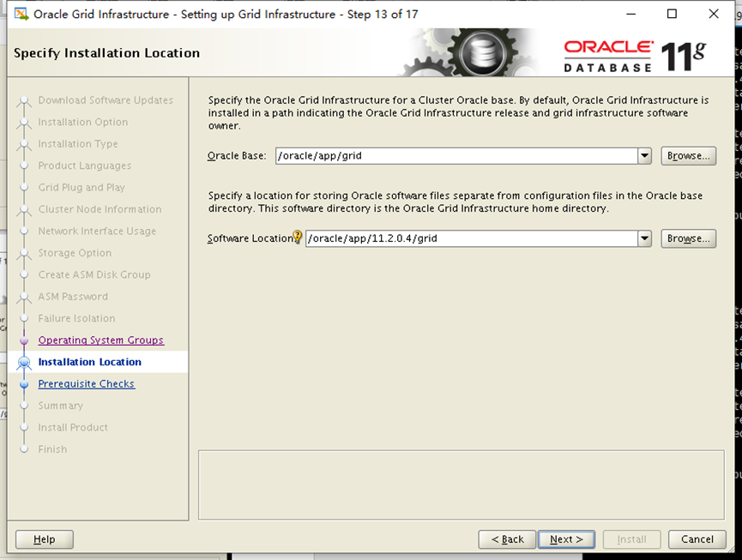Click into the Oracle Base path field
Viewport: 742px width, 560px height.
(x=456, y=155)
